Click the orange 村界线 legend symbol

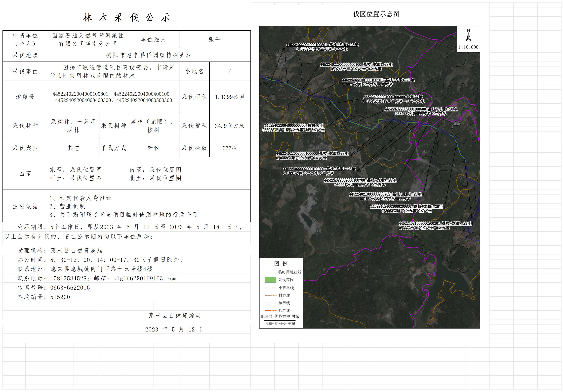(270, 295)
